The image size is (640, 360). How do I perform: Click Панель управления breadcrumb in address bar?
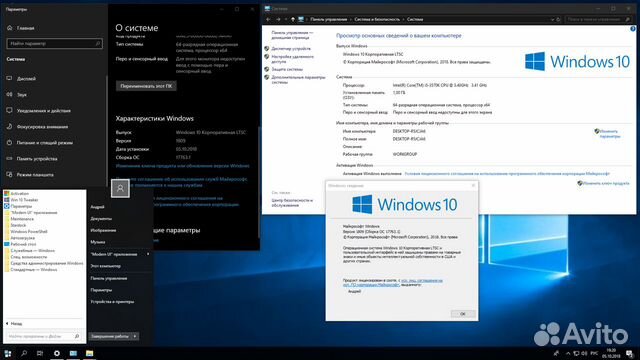[329, 19]
